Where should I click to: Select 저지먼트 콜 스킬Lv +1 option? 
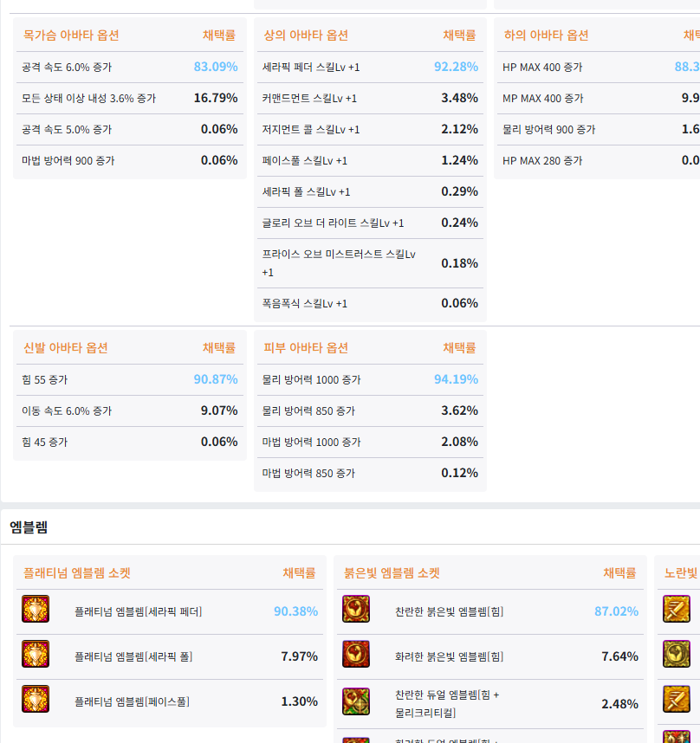[311, 130]
